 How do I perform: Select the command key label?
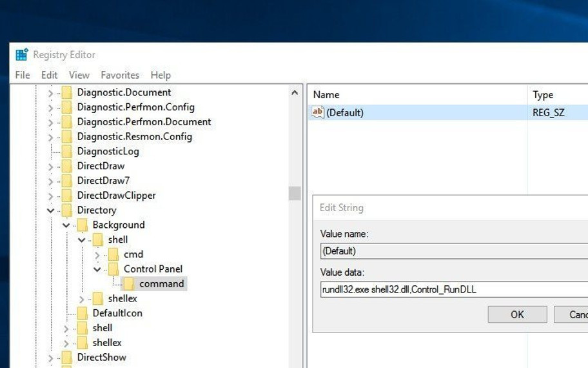point(162,284)
